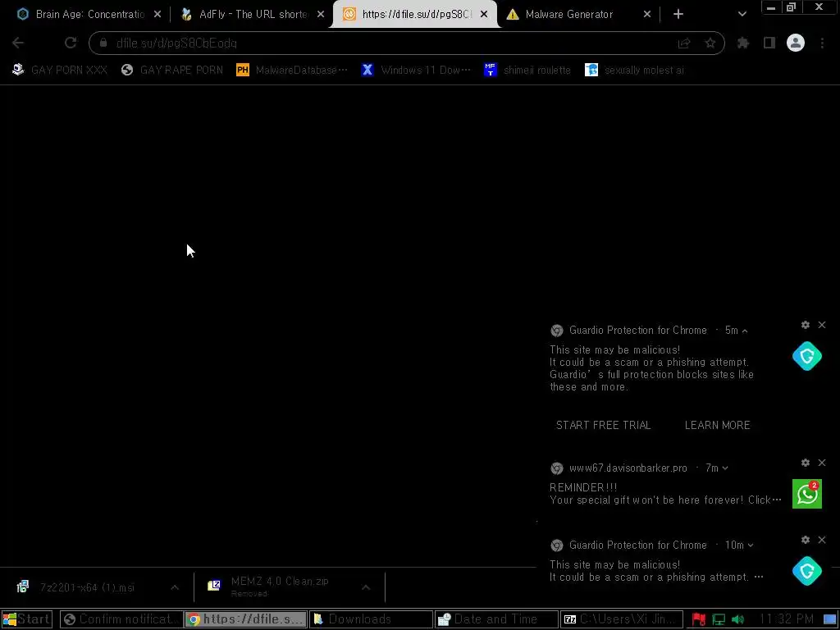Open the Windows Start menu
This screenshot has height=630, width=840.
[x=27, y=620]
